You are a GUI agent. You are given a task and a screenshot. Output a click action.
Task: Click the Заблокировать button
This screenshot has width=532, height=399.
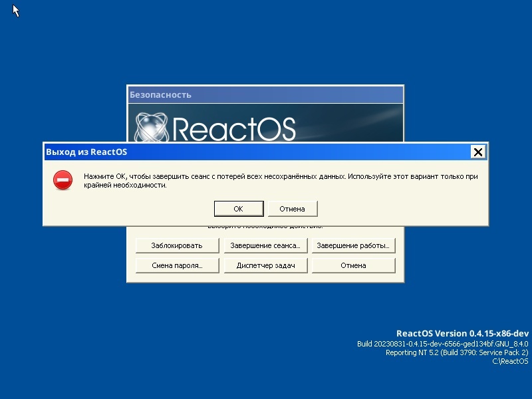pos(177,245)
